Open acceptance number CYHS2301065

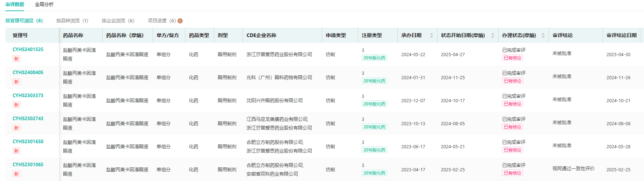point(28,165)
